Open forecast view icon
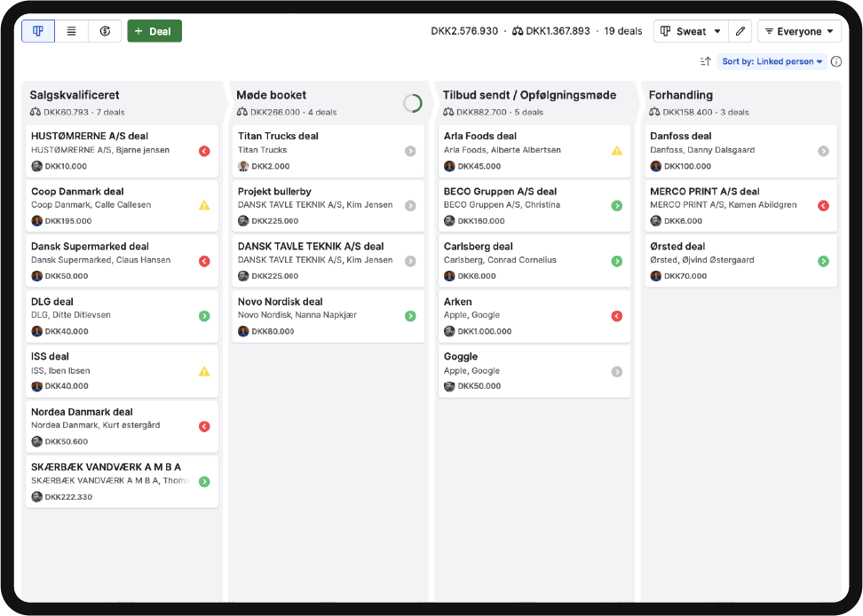Screen dimensions: 863x616 coord(105,31)
